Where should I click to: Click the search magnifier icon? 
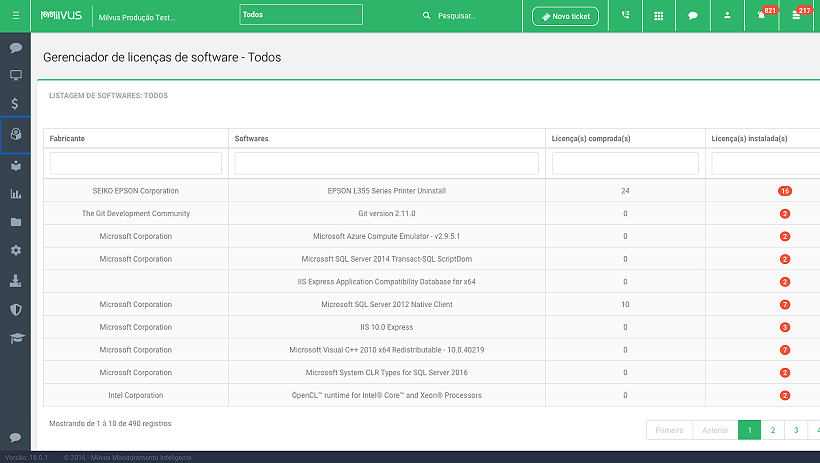(x=426, y=16)
